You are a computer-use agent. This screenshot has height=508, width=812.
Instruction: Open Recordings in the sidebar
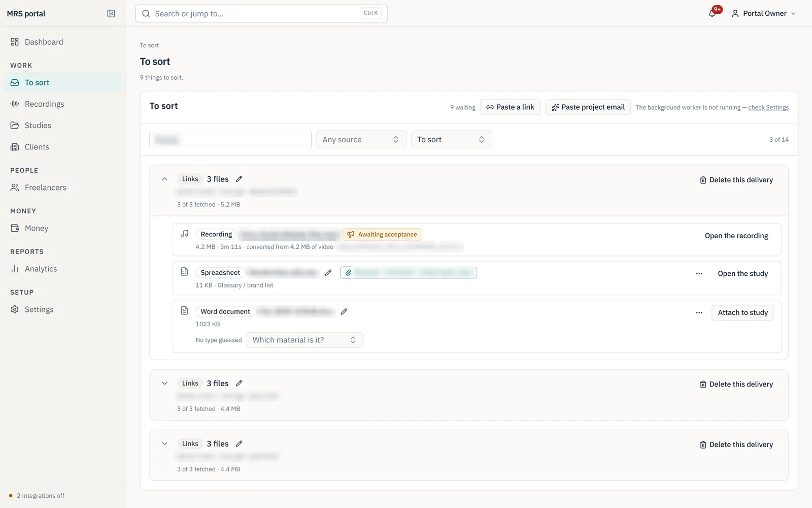pyautogui.click(x=63, y=104)
